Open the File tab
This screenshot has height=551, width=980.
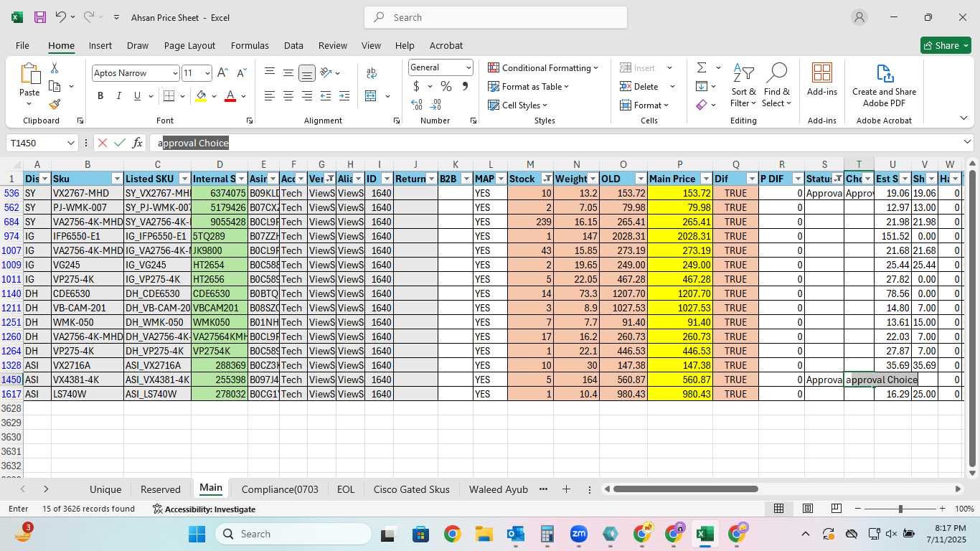[22, 45]
